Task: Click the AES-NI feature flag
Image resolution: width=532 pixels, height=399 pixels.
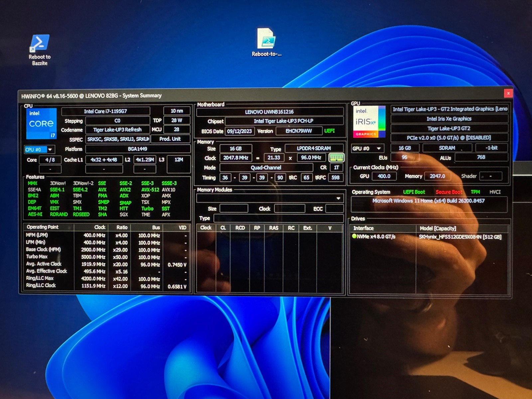Action: [35, 214]
